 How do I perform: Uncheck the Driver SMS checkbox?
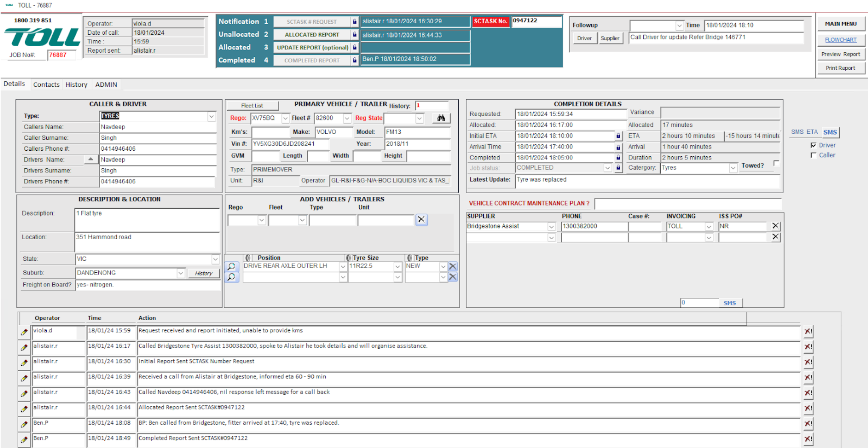pos(814,145)
